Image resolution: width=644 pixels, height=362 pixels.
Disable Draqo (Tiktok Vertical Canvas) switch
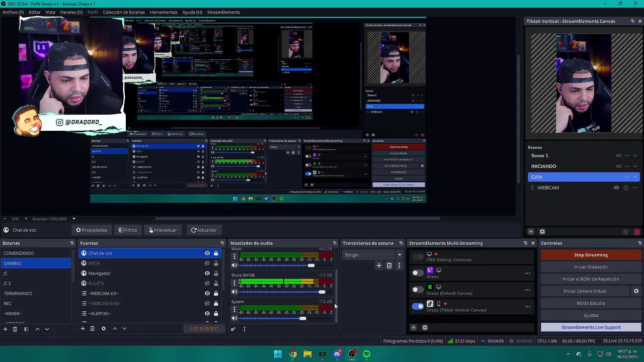pos(418,306)
